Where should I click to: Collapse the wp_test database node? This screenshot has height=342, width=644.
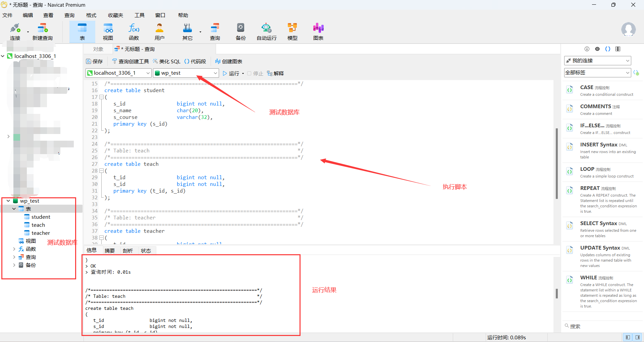coord(8,201)
